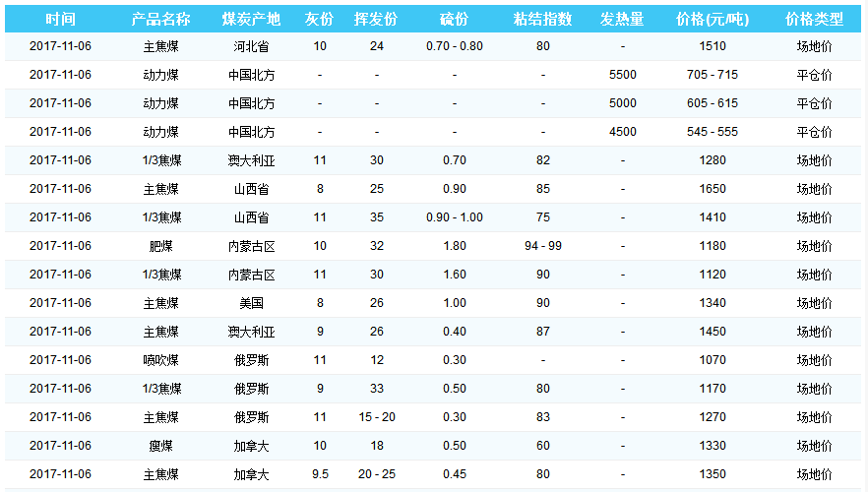Click the 硫份 column header

tap(455, 20)
